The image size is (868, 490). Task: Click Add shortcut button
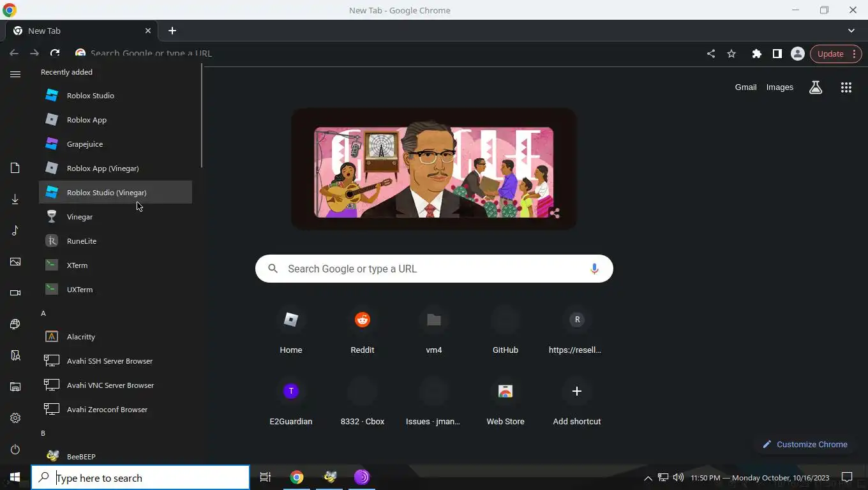click(x=577, y=402)
